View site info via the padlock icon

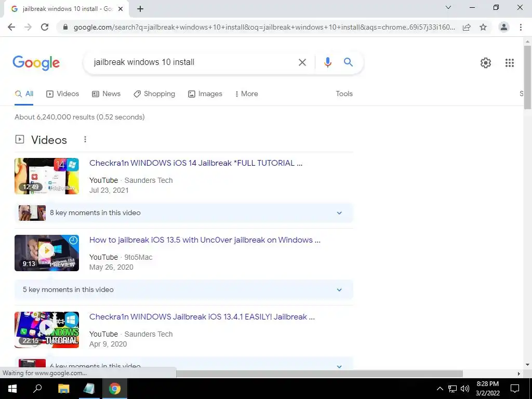65,27
